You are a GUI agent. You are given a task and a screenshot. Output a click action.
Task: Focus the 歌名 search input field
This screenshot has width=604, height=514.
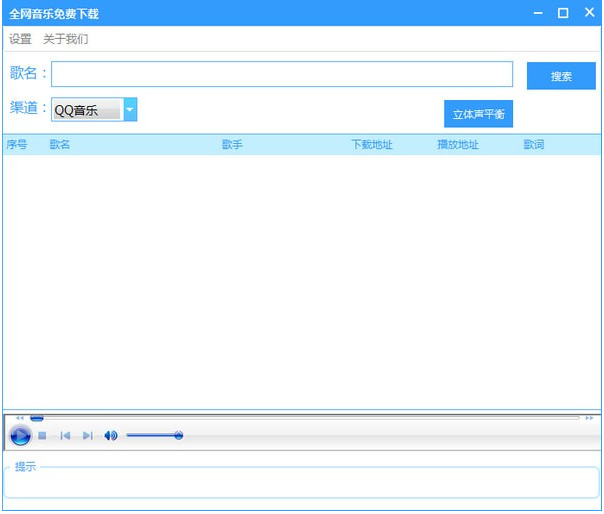282,74
